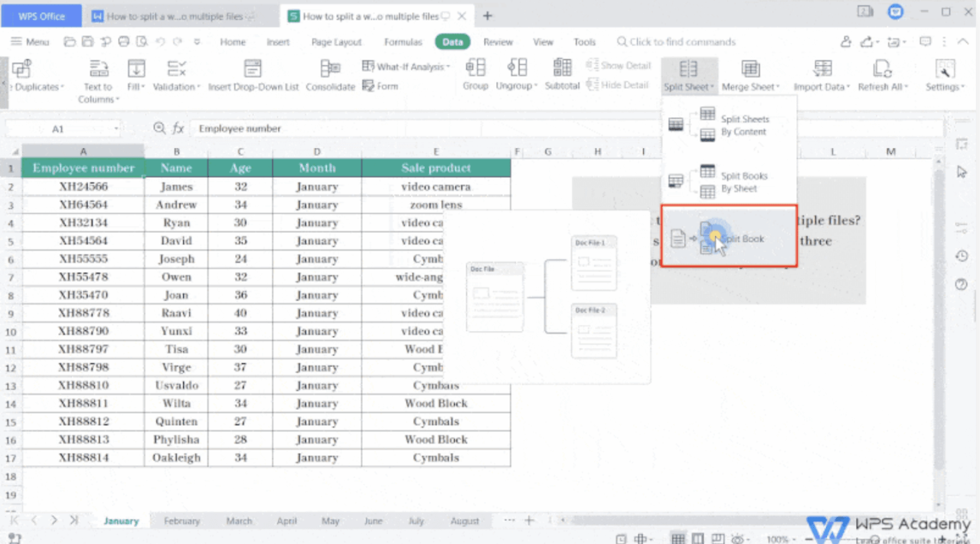Image resolution: width=980 pixels, height=544 pixels.
Task: Enable Reading Layout from the status bar
Action: click(736, 538)
